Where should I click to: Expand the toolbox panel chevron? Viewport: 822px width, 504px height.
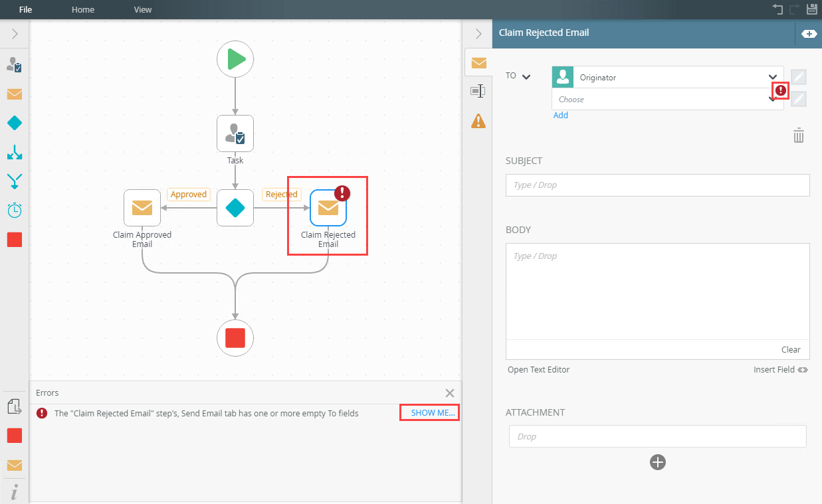pyautogui.click(x=15, y=34)
